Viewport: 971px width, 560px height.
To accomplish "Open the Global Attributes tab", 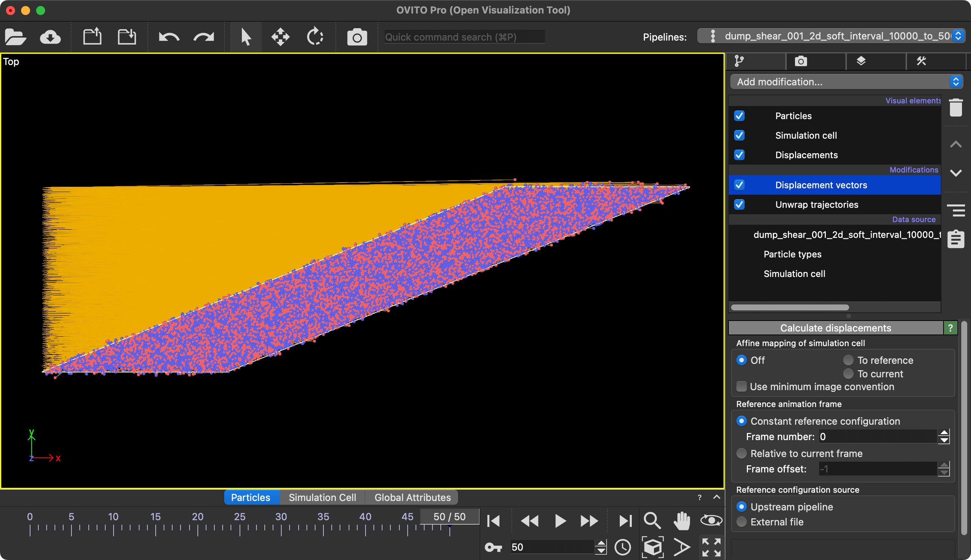I will (x=412, y=497).
